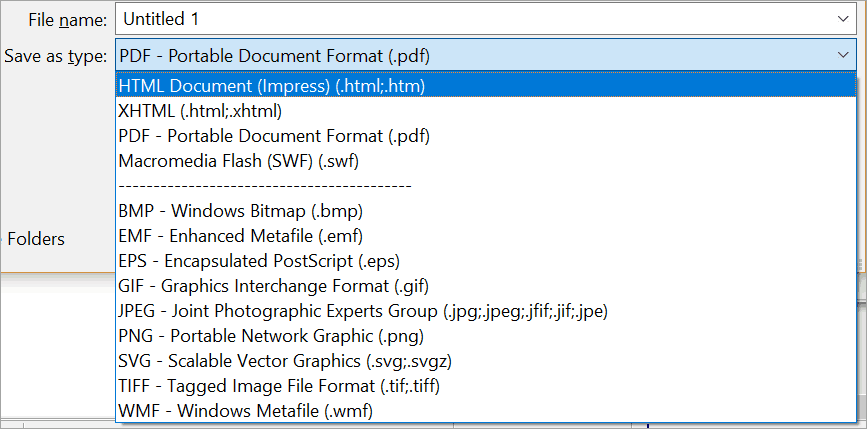Image resolution: width=867 pixels, height=429 pixels.
Task: Select EMF - Enhanced Metafile format
Action: point(485,236)
